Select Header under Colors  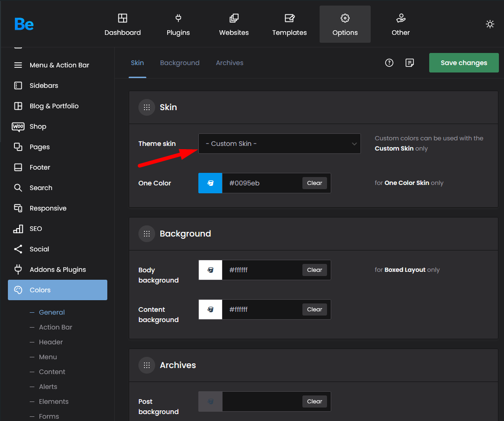coord(51,342)
